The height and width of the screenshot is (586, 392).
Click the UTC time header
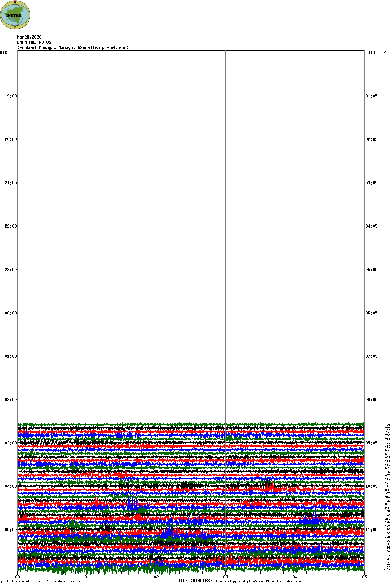[x=373, y=53]
